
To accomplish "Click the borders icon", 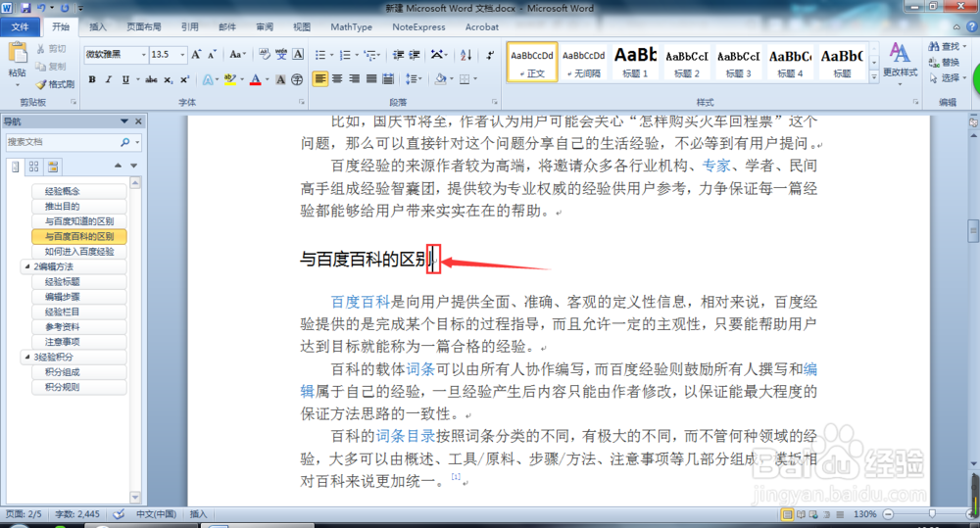I will pos(465,79).
